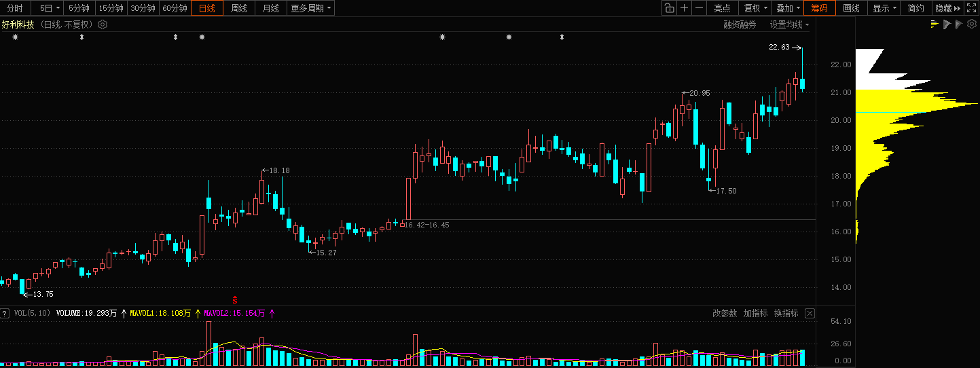Open settings gear beside 好利科技 title
The height and width of the screenshot is (368, 980).
tap(103, 24)
